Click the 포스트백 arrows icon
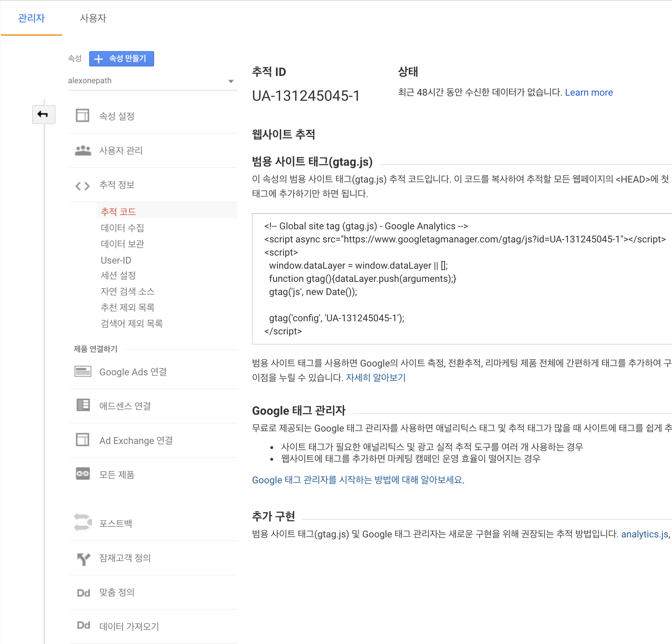This screenshot has width=672, height=644. 83,522
